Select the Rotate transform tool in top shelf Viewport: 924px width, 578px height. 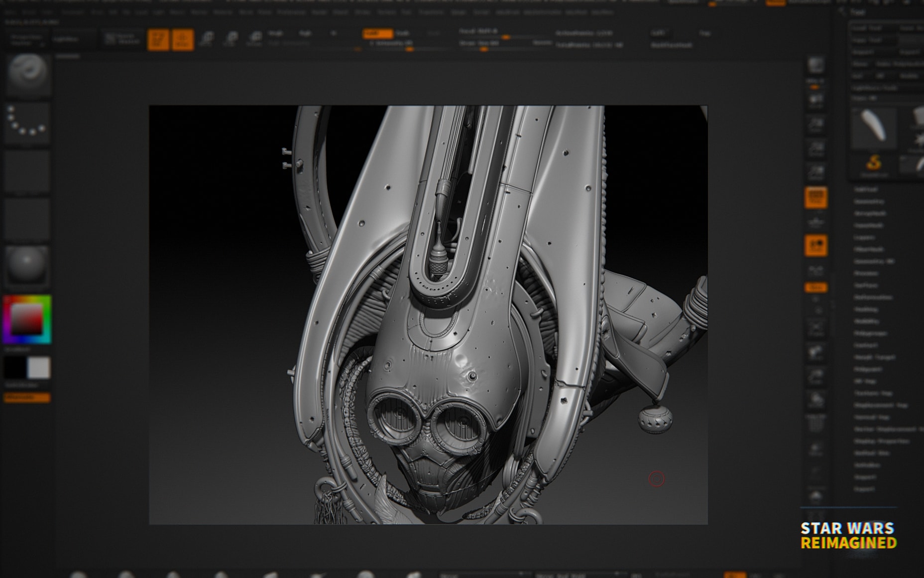[x=254, y=39]
